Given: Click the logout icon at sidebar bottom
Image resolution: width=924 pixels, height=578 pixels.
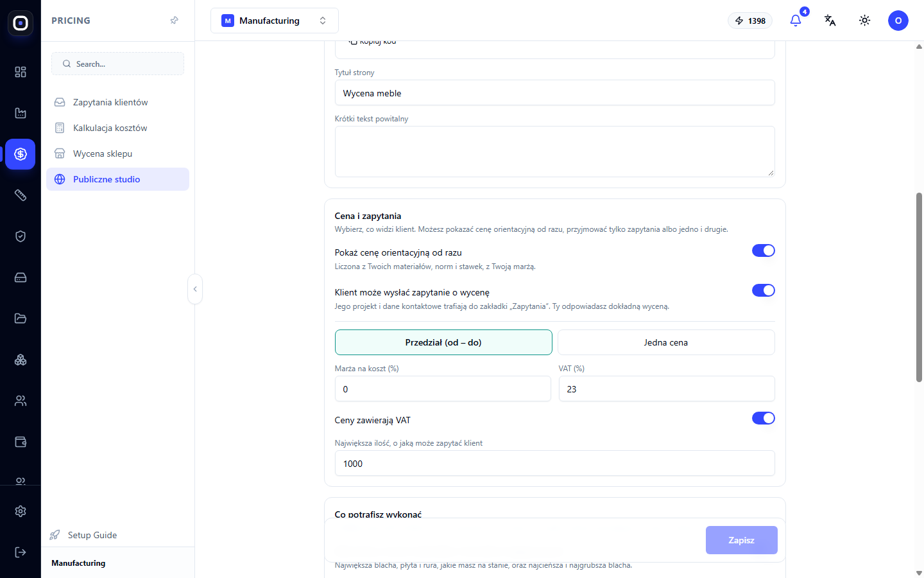Looking at the screenshot, I should pyautogui.click(x=21, y=552).
